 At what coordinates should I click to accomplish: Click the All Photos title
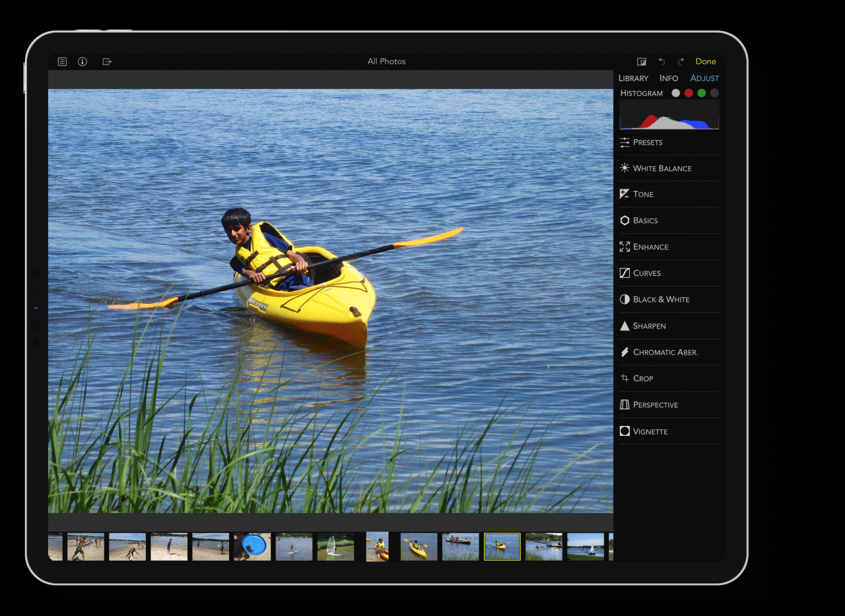tap(387, 61)
